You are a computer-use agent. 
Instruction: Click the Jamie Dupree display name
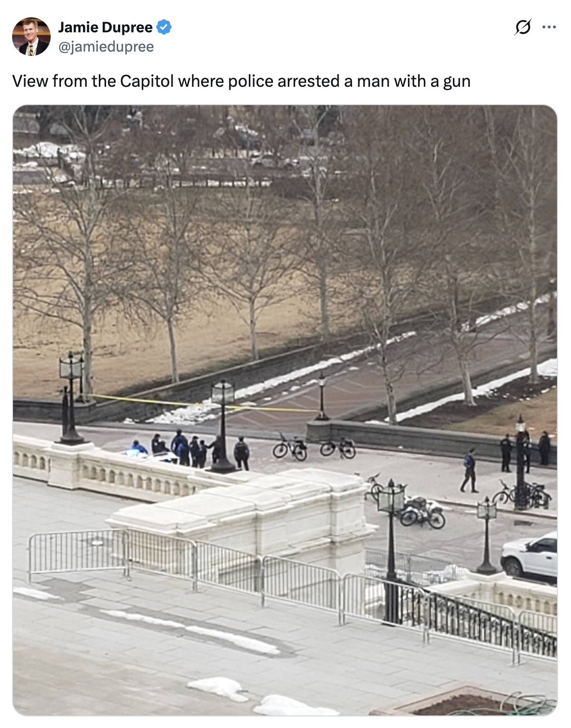pos(105,27)
